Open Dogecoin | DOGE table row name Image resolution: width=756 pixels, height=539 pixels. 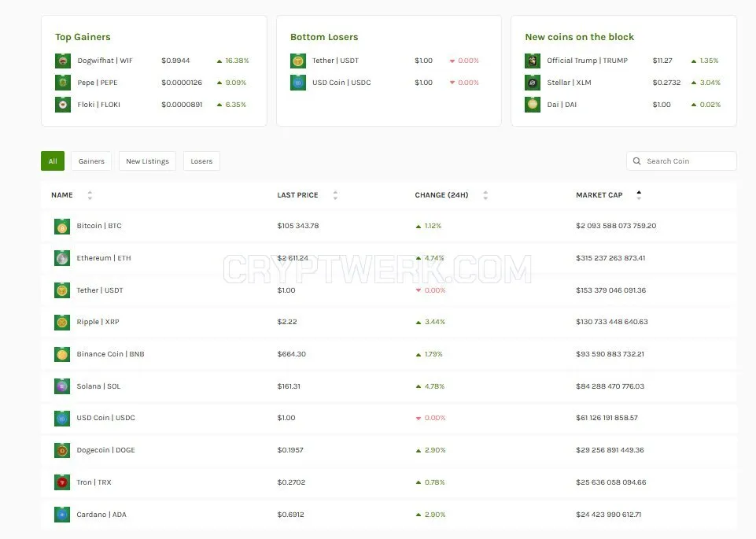click(105, 450)
